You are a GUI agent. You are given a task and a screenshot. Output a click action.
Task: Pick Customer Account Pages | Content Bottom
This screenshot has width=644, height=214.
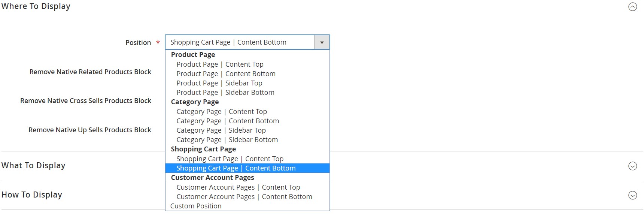(x=247, y=197)
